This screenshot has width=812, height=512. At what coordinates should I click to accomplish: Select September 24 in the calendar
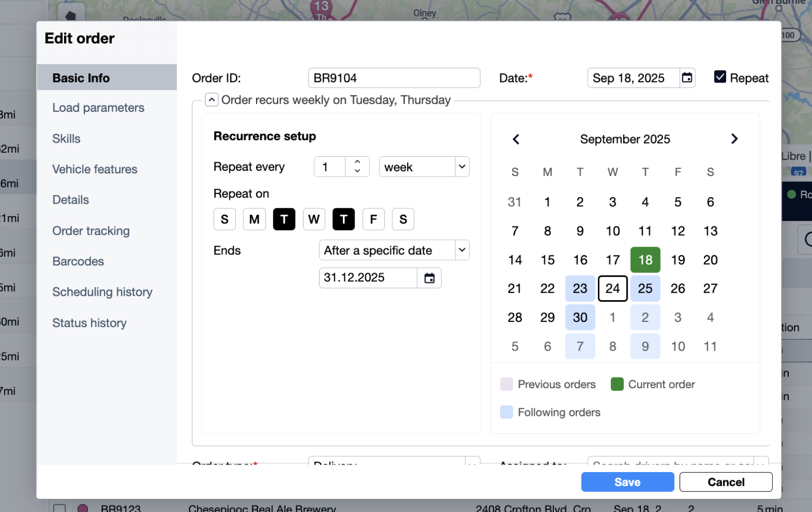pyautogui.click(x=613, y=289)
